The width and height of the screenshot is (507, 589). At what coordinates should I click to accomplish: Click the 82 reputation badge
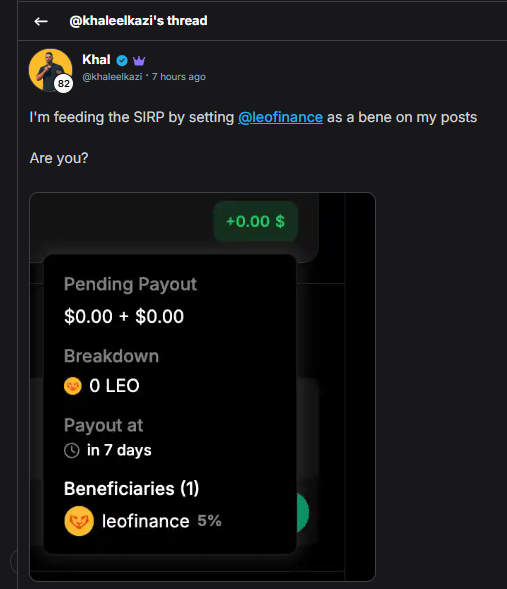click(x=63, y=83)
